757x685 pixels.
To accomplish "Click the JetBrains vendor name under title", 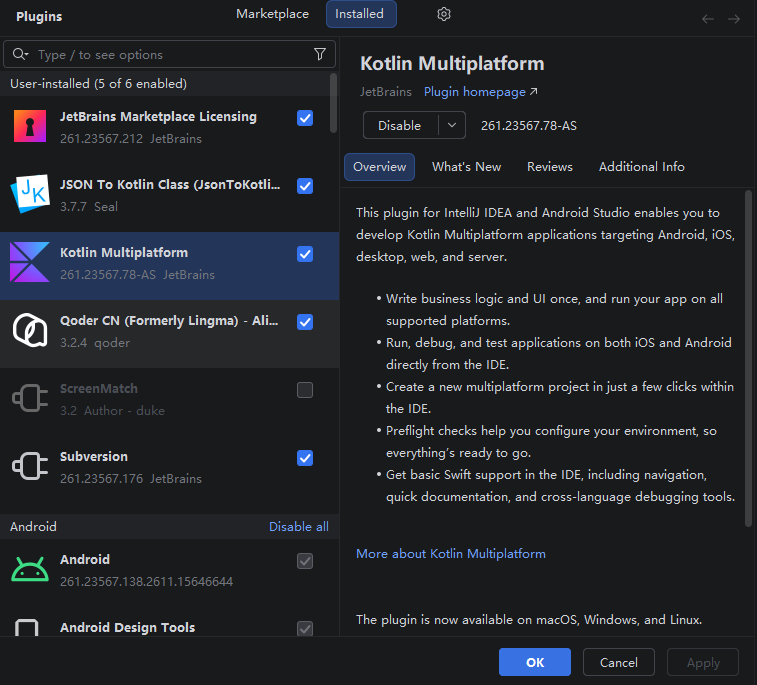I will click(386, 92).
